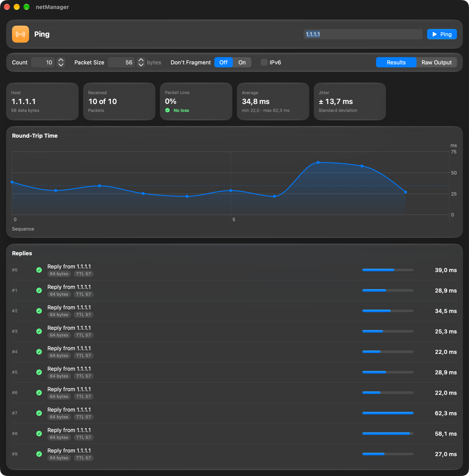
Task: Click the chart peak point at sequence 7
Action: pyautogui.click(x=318, y=162)
